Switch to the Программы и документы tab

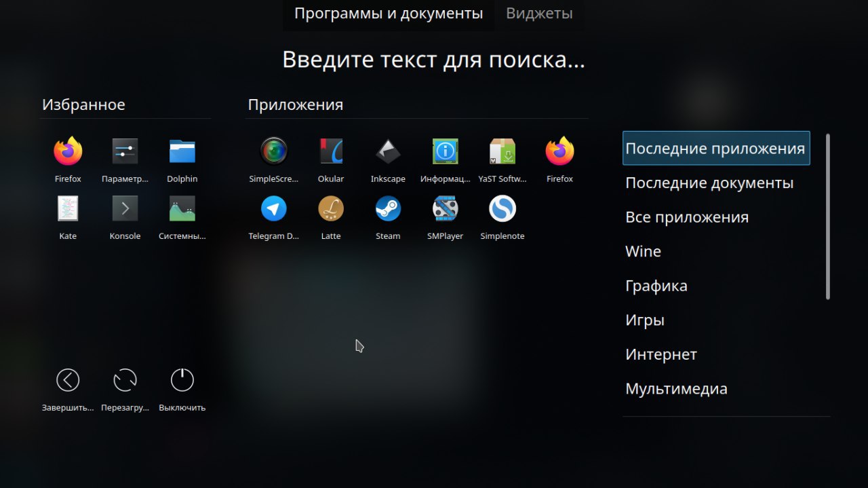[389, 14]
